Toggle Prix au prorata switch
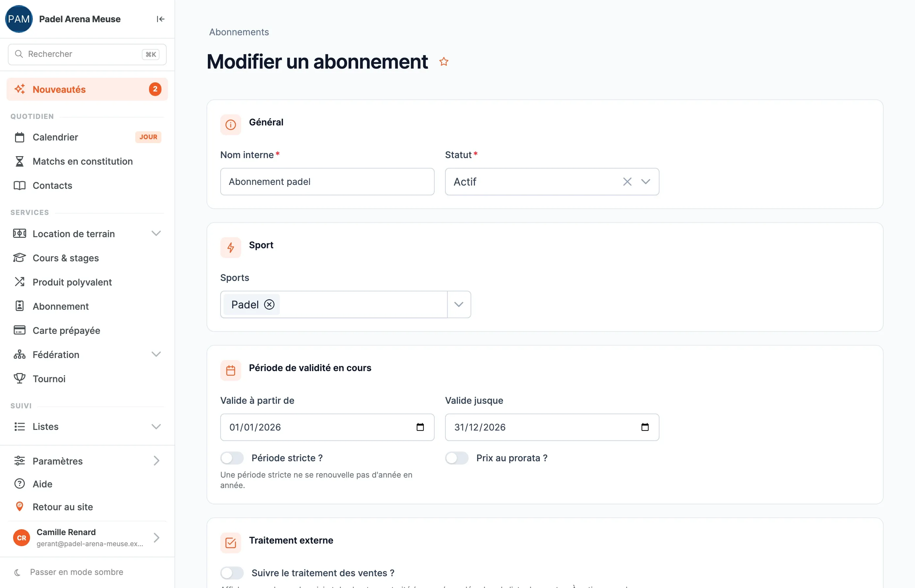This screenshot has width=915, height=588. (457, 458)
